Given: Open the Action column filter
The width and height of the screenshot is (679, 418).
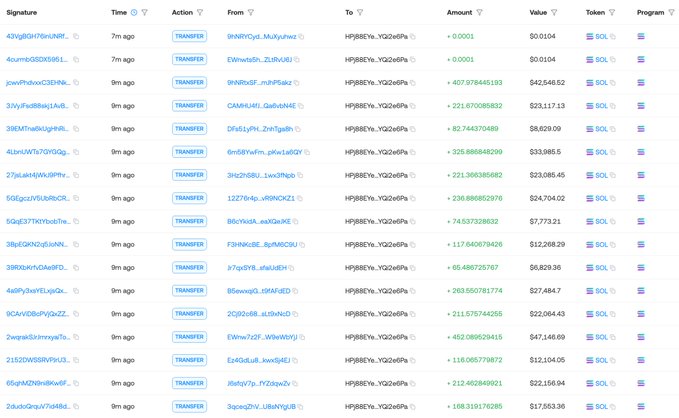Looking at the screenshot, I should pos(200,13).
